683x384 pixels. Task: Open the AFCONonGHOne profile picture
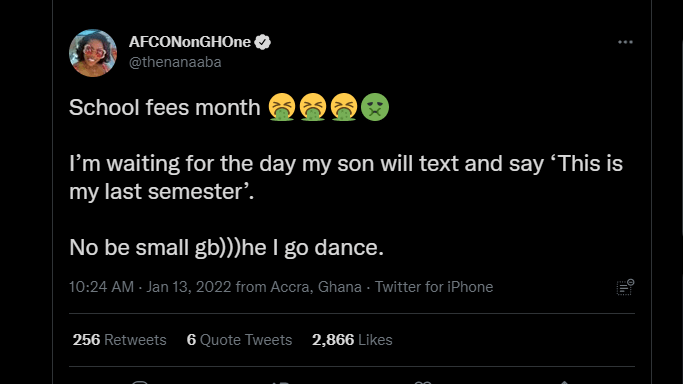(93, 53)
